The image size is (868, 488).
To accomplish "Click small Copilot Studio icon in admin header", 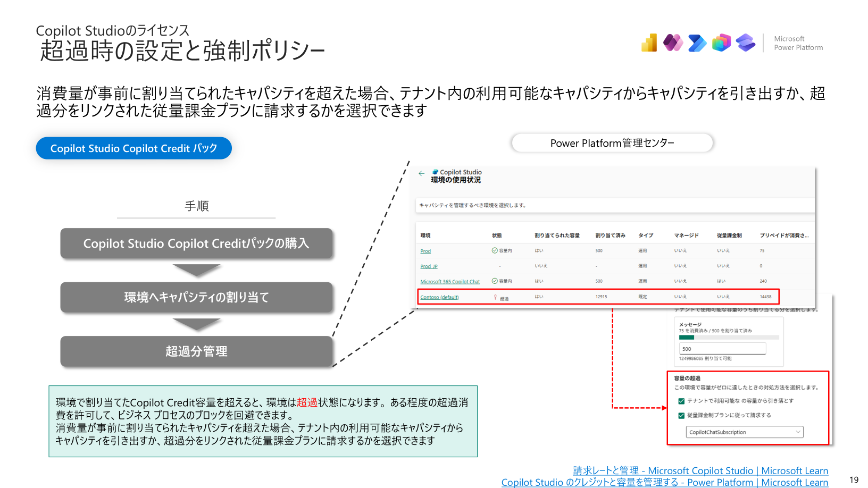I will 435,172.
